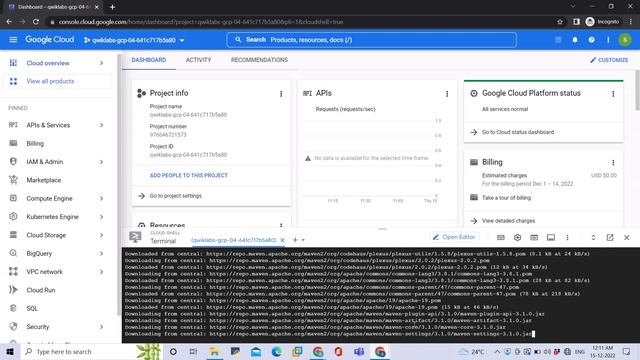Open a new browser tab
Viewport: 640px width, 360px height.
112,7
